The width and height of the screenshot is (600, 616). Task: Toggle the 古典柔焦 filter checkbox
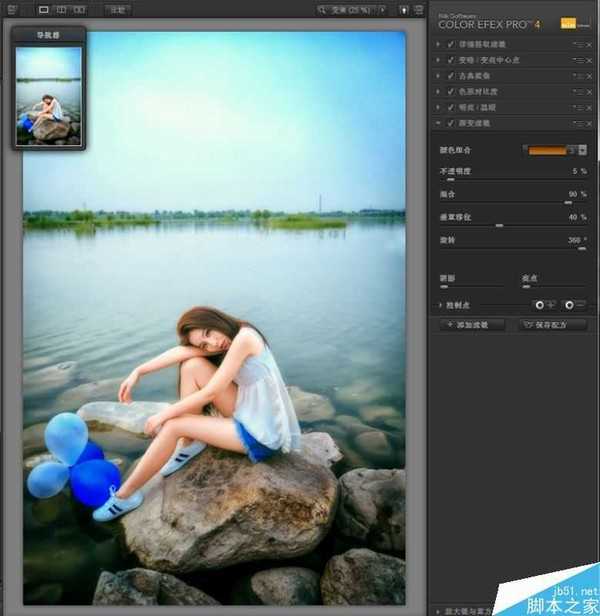pyautogui.click(x=450, y=76)
